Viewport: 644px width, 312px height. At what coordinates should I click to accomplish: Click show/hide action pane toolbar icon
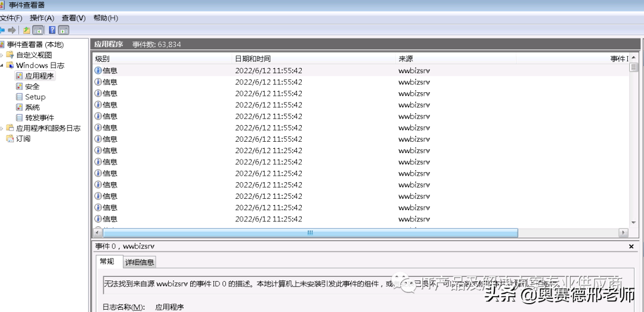coord(64,30)
